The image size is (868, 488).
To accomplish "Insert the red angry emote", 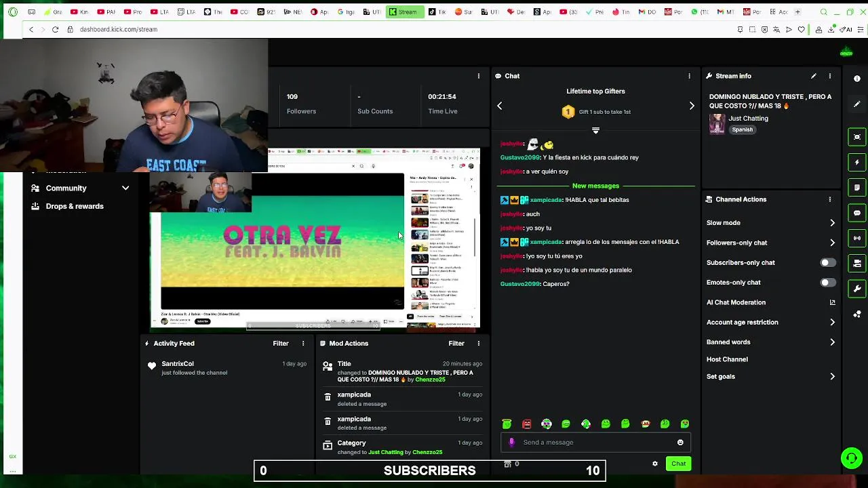I will [x=527, y=424].
